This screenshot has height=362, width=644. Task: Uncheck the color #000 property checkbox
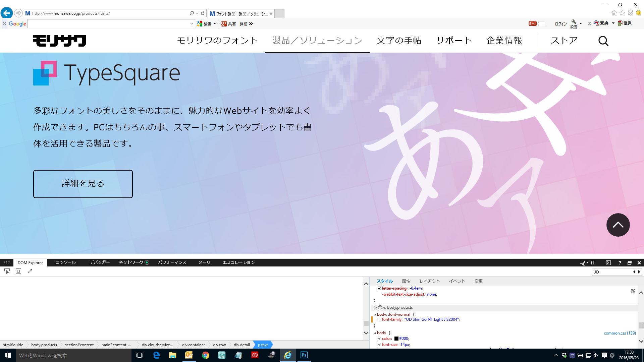pos(379,339)
